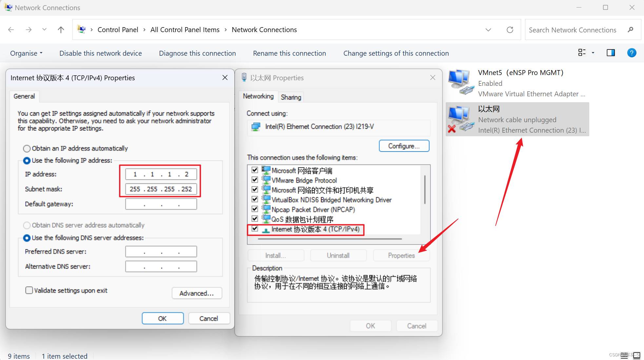Click the Subnet mask field
Image resolution: width=644 pixels, height=360 pixels.
pyautogui.click(x=161, y=189)
